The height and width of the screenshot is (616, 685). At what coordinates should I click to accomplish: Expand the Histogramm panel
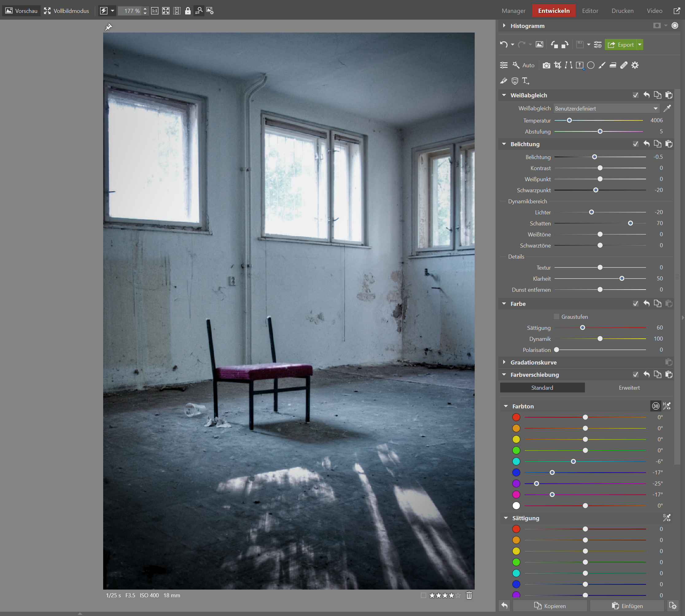click(504, 26)
